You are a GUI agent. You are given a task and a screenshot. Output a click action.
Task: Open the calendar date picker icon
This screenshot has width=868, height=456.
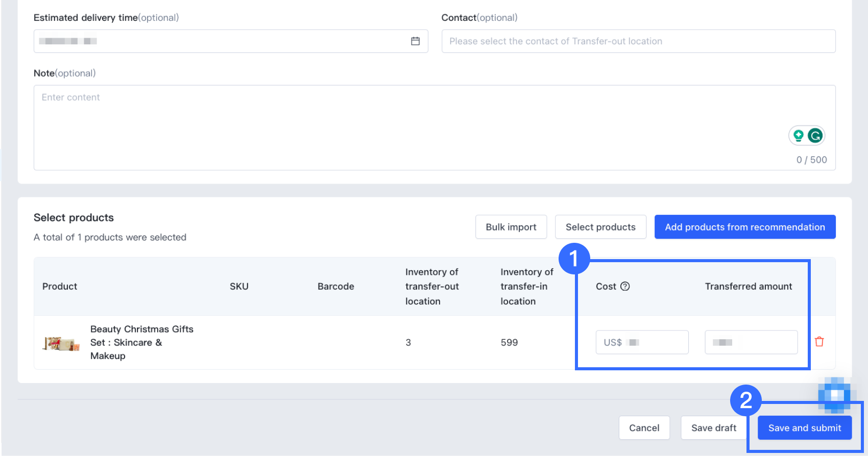click(415, 41)
